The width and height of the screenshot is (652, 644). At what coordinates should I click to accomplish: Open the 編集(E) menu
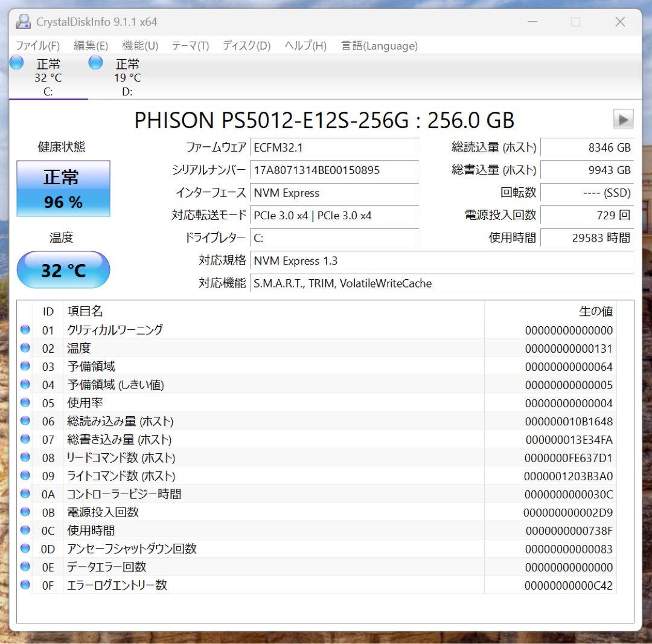pyautogui.click(x=91, y=46)
